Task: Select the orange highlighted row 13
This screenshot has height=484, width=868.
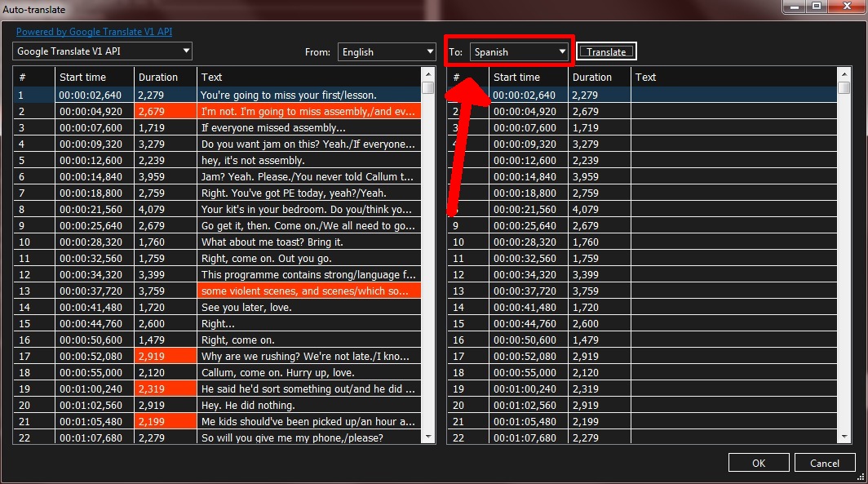Action: (x=245, y=291)
